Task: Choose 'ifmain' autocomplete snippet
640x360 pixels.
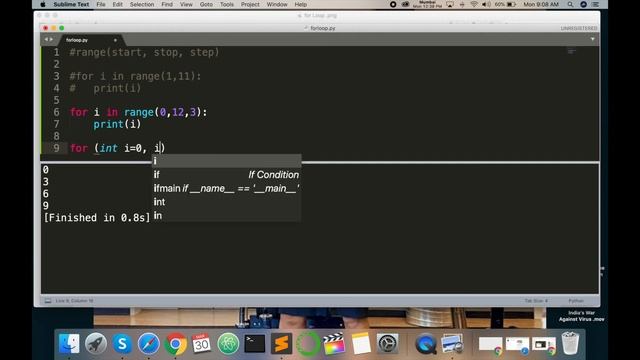Action: point(227,188)
